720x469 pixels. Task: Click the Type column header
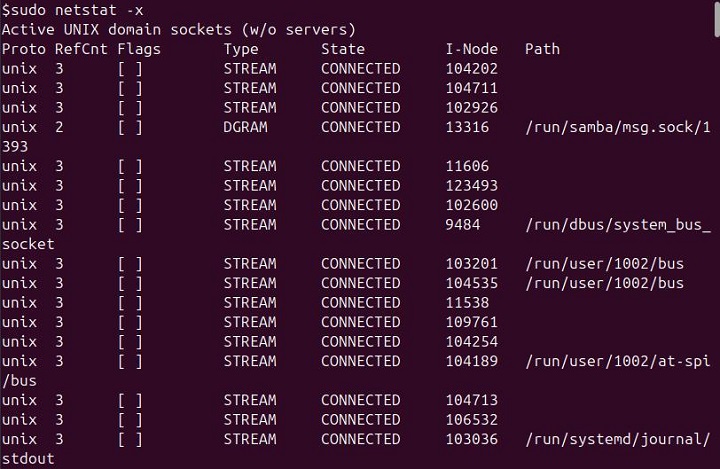point(241,49)
